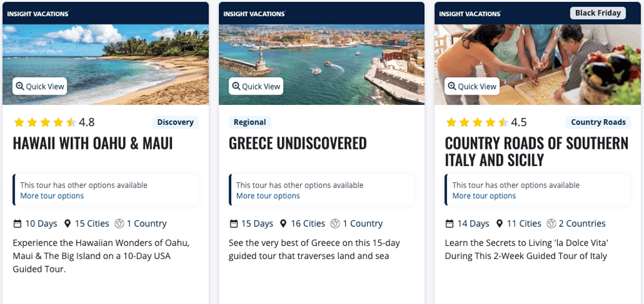644x304 pixels.
Task: Click the calendar icon beside 15 Days
Action: [234, 223]
